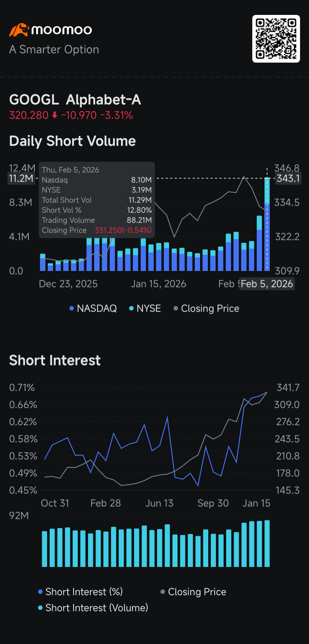Viewport: 309px width, 644px height.
Task: Toggle Closing Price in Daily Short Volume legend
Action: point(206,309)
